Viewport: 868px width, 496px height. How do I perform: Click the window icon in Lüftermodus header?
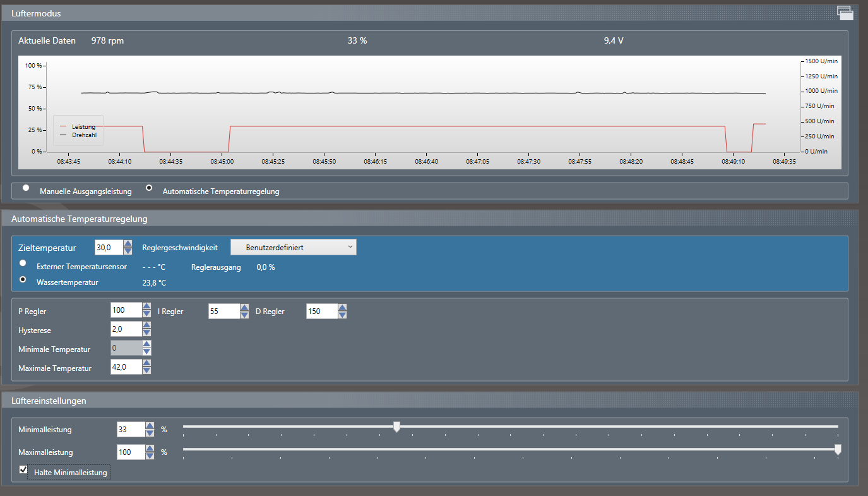[845, 12]
